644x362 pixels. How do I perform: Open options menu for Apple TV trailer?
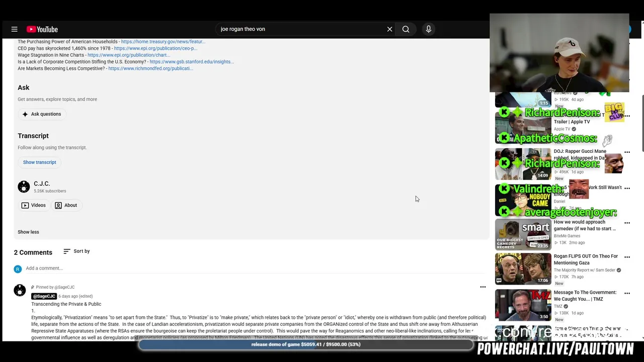[627, 116]
